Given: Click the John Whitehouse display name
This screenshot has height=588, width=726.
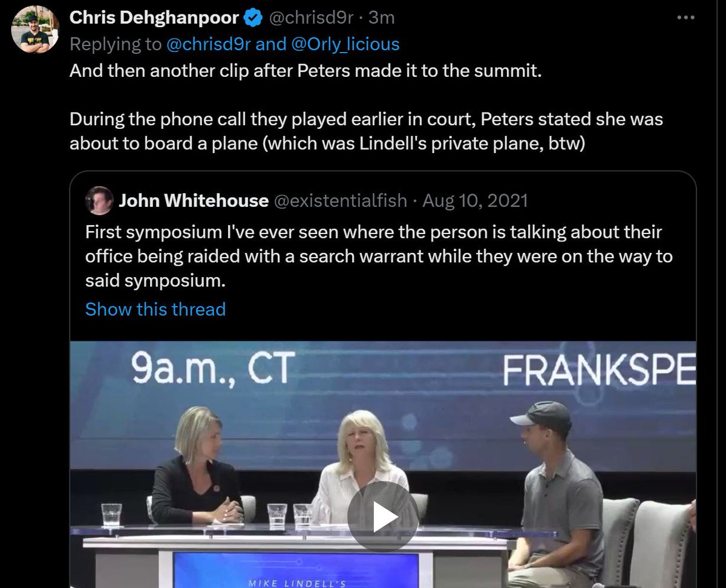Looking at the screenshot, I should click(194, 200).
